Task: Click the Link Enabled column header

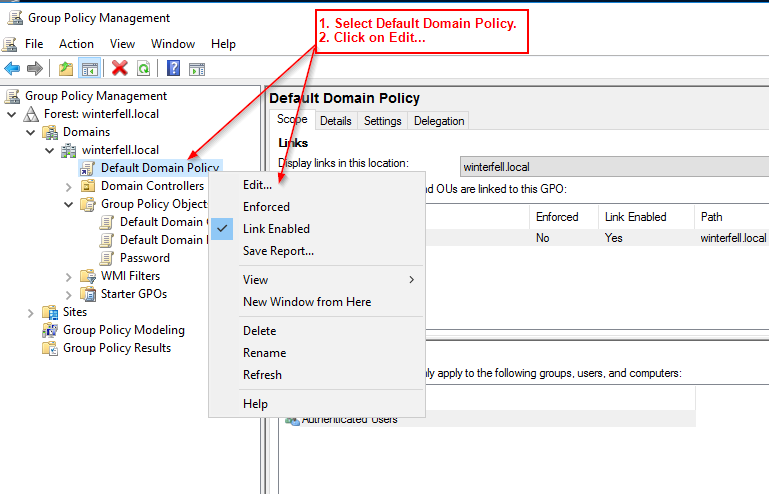Action: tap(645, 217)
